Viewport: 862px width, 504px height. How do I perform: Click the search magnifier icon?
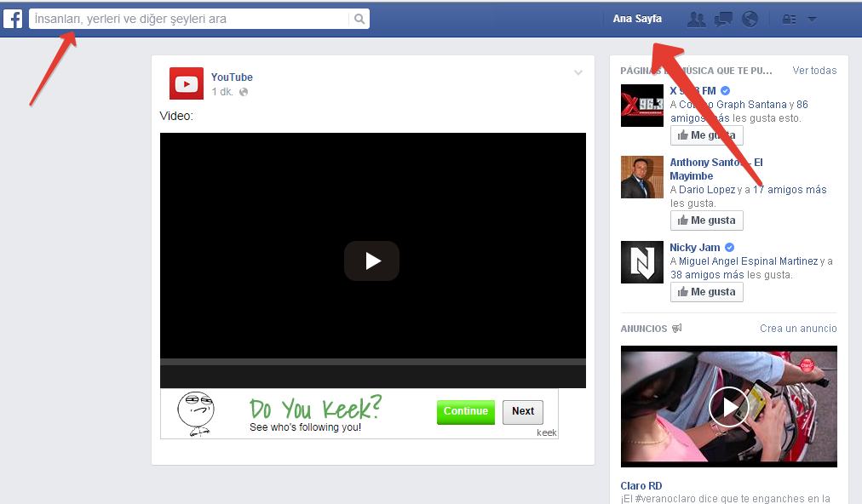[359, 19]
